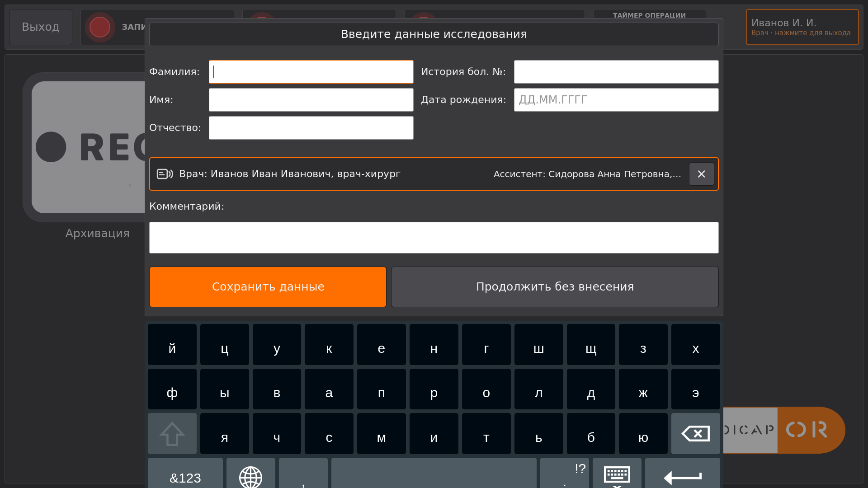Click the ID card reader icon
This screenshot has width=868, height=488.
(x=165, y=174)
